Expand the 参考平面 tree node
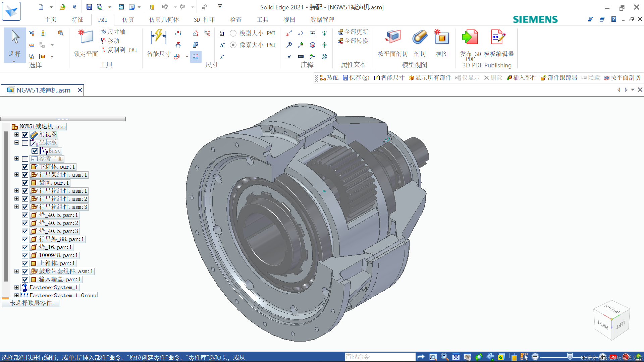The height and width of the screenshot is (362, 644). (16, 159)
